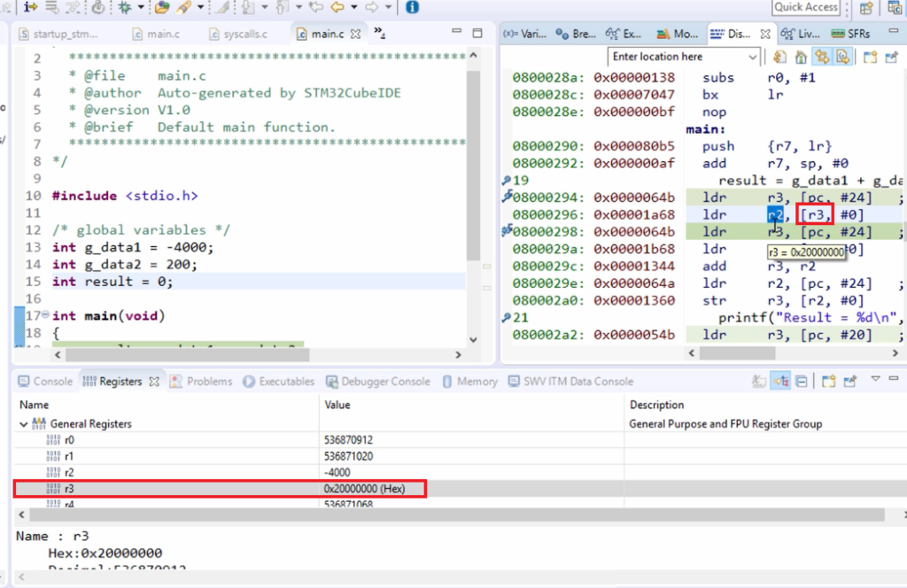The height and width of the screenshot is (588, 907).
Task: Open the back navigation history dropdown
Action: point(354,7)
